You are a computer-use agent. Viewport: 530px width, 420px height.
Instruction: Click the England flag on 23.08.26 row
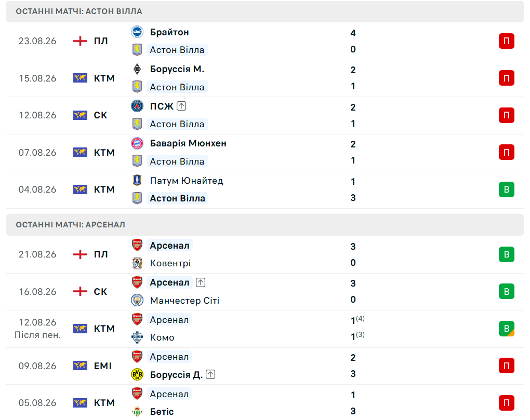[80, 41]
